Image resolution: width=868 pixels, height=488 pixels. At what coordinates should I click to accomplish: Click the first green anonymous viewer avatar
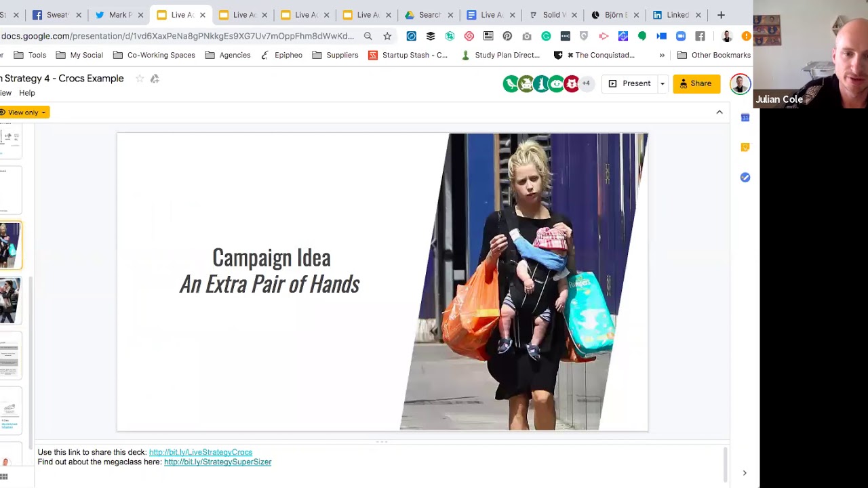click(511, 83)
